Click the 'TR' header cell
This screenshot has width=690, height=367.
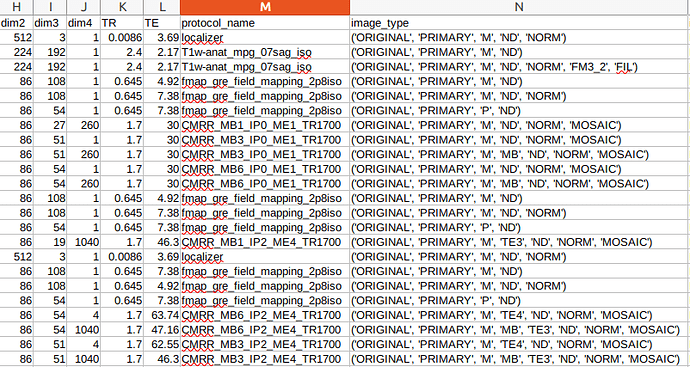[122, 23]
